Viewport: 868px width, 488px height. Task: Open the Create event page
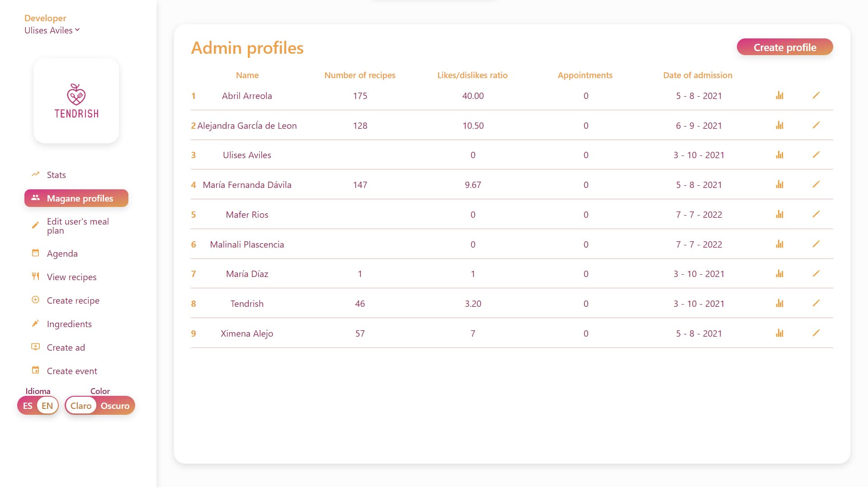point(72,371)
